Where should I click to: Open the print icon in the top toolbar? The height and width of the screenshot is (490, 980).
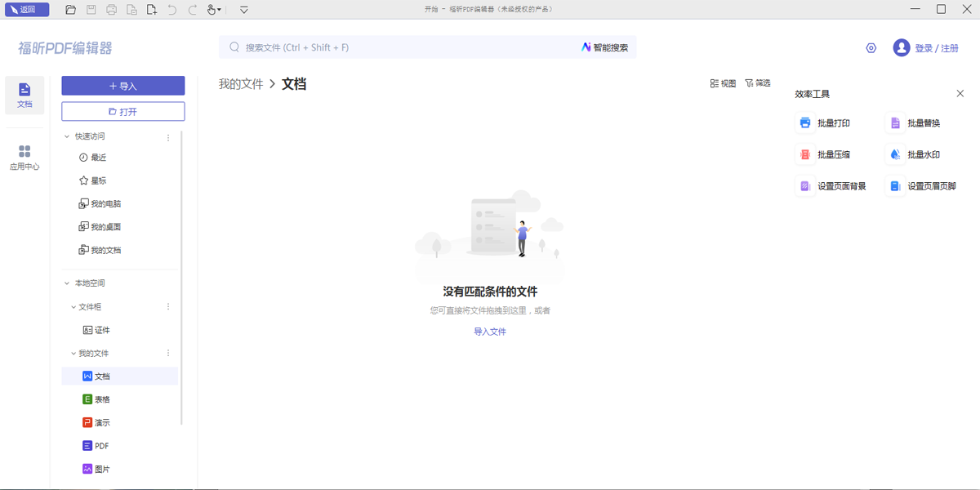111,9
